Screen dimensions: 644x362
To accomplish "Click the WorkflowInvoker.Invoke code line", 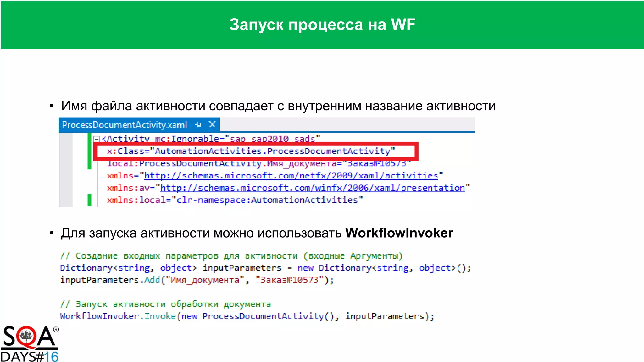I will 247,316.
